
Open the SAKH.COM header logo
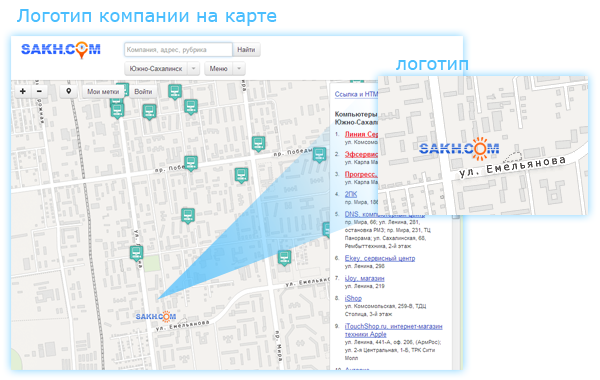tap(61, 50)
